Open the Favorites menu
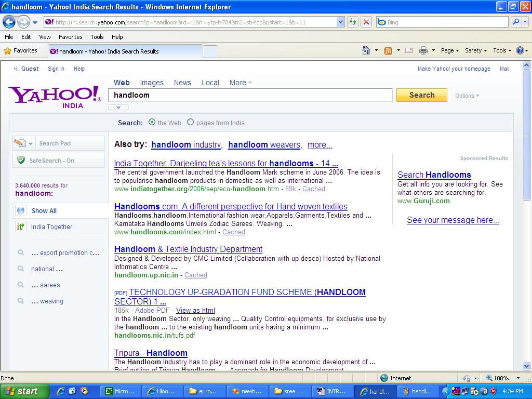 coord(71,37)
